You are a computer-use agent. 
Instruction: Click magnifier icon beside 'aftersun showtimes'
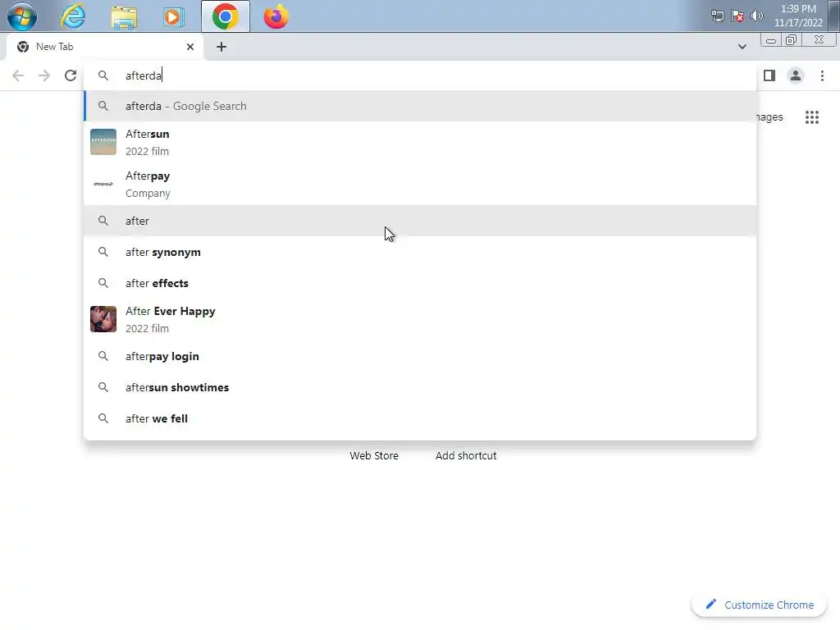tap(103, 387)
